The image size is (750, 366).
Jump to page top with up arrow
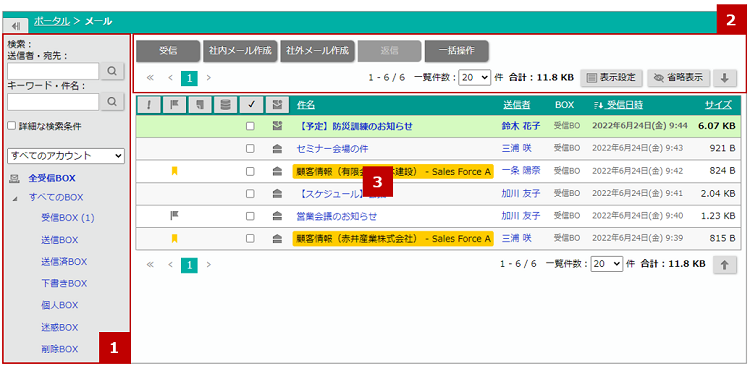coord(725,265)
